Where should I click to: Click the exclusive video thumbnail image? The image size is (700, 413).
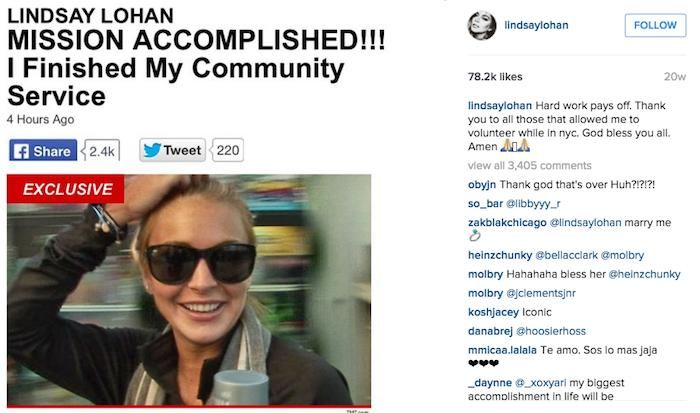click(189, 290)
